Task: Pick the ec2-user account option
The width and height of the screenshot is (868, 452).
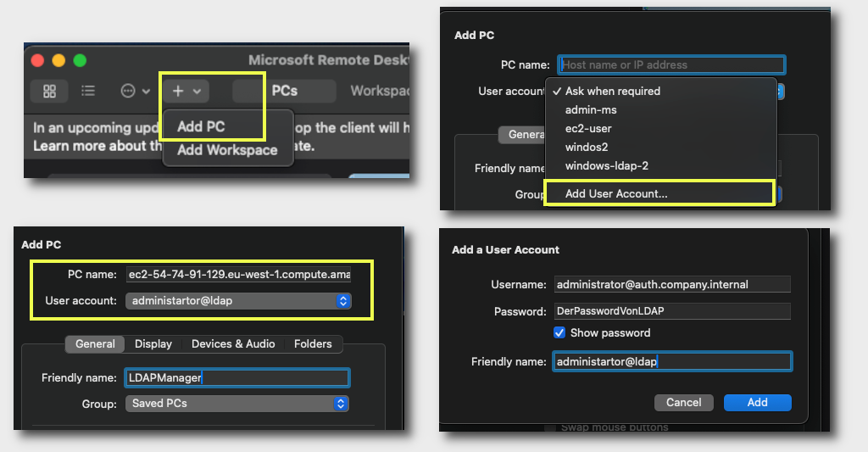Action: click(x=588, y=129)
